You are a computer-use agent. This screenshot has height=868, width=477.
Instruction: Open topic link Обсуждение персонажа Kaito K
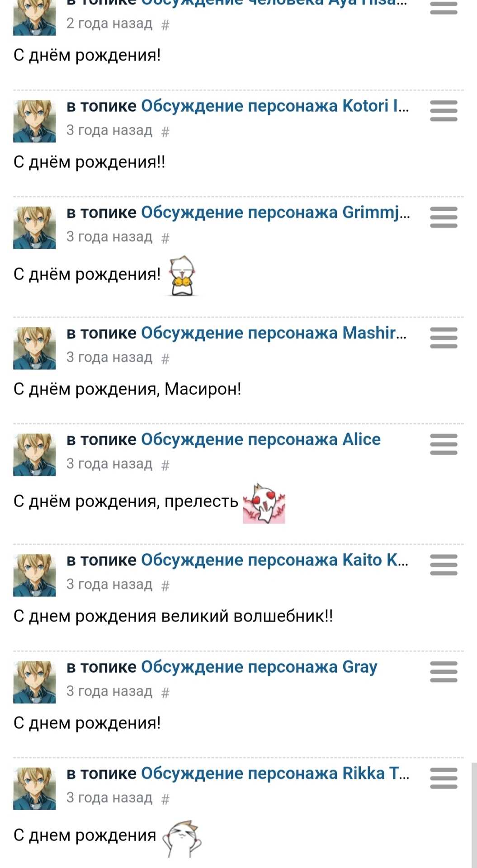coord(274,560)
